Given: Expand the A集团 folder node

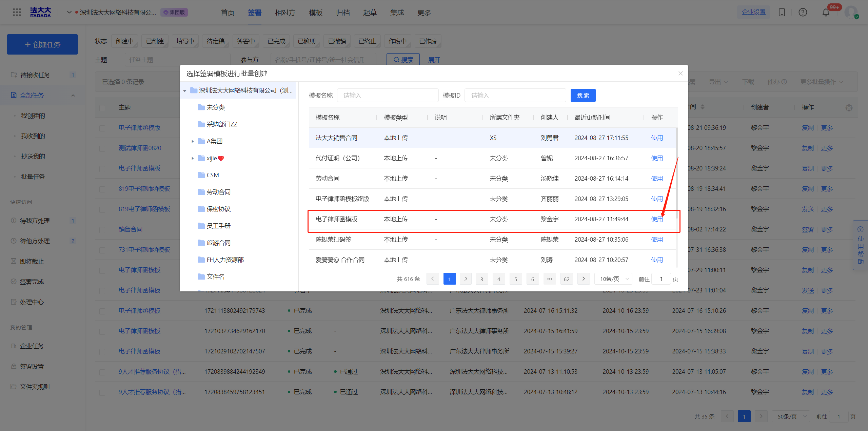Looking at the screenshot, I should click(192, 141).
